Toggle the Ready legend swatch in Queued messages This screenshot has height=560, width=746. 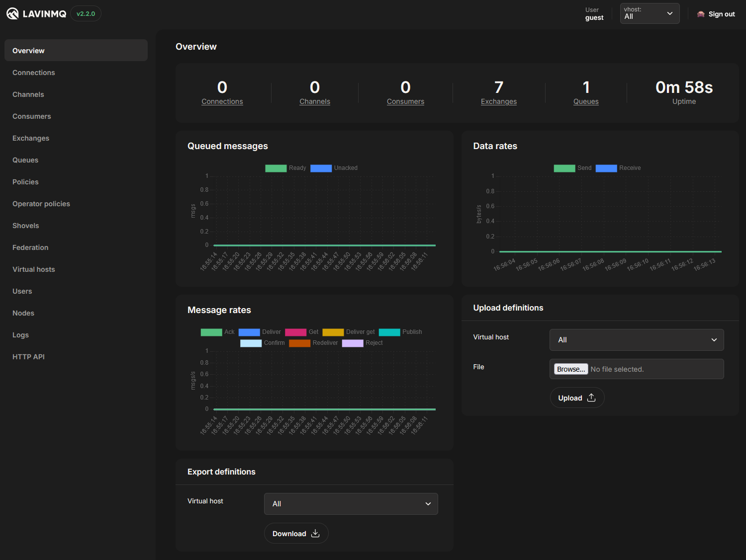pos(276,168)
